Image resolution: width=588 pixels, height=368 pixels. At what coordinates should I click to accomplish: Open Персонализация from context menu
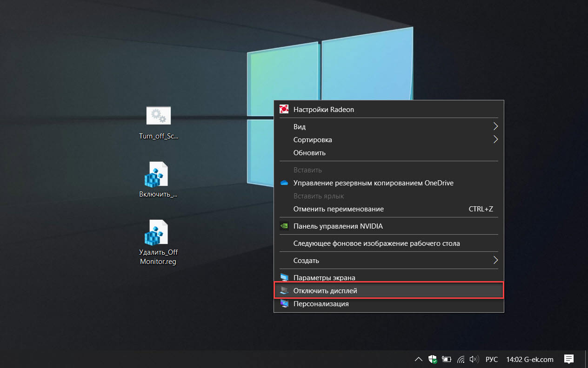point(321,304)
